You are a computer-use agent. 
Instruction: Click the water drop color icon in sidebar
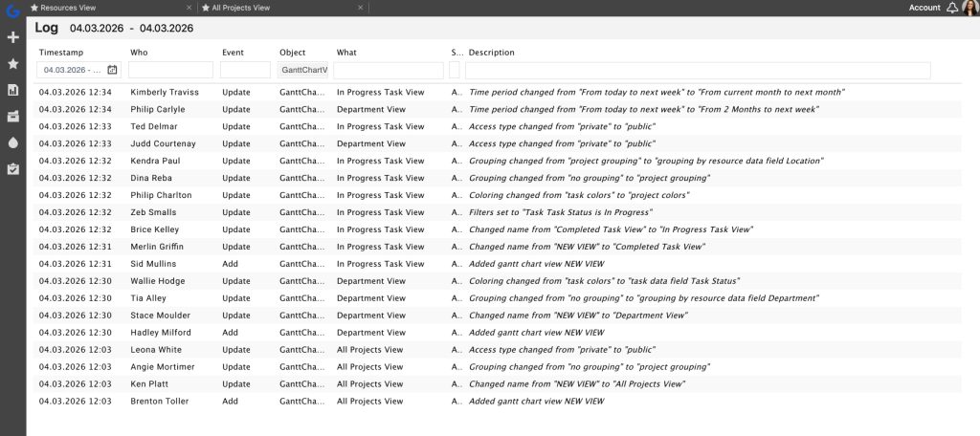pos(12,142)
